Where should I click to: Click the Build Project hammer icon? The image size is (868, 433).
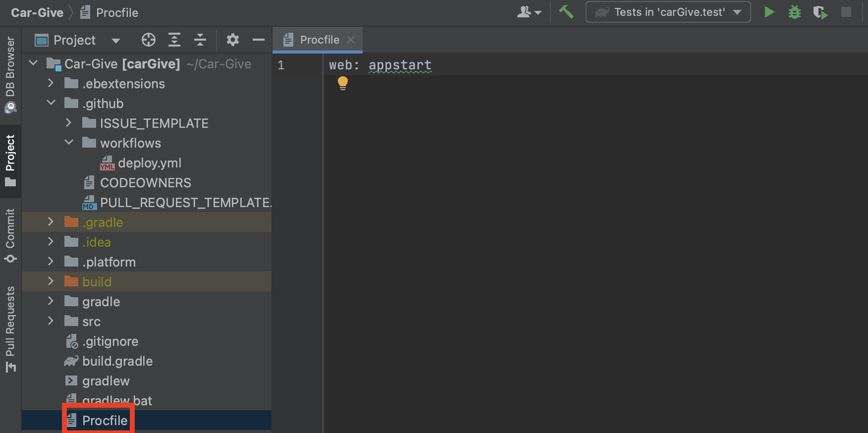coord(566,12)
